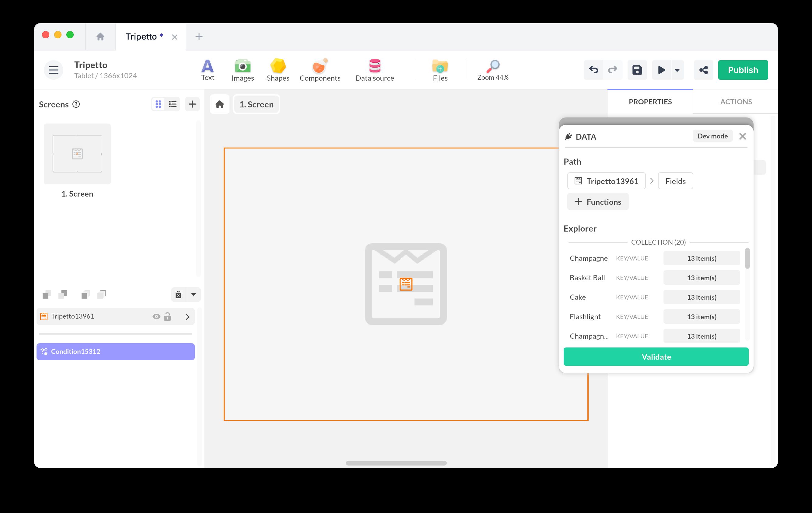This screenshot has height=513, width=812.
Task: Open the Data source panel
Action: click(374, 70)
